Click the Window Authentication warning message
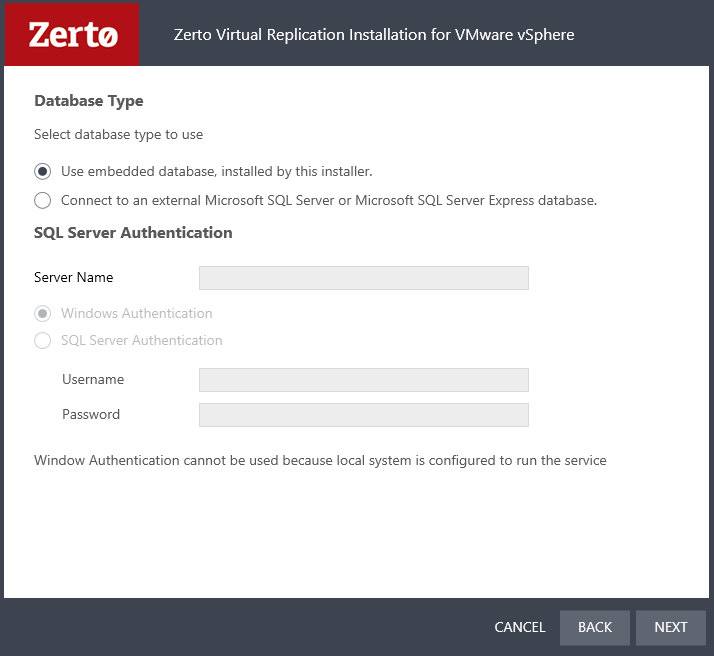 320,461
